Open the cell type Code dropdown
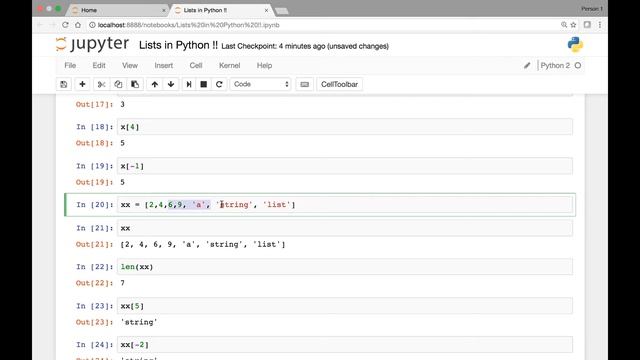This screenshot has width=640, height=360. pos(260,84)
